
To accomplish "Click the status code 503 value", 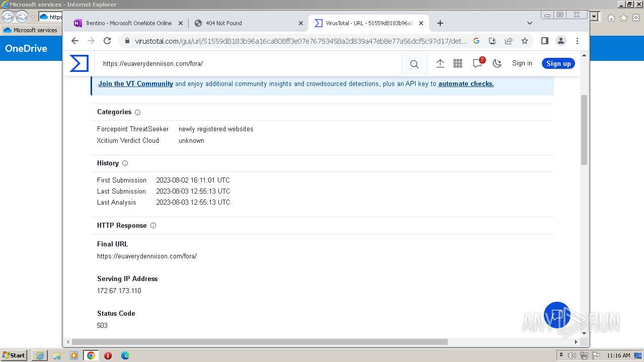I will (x=102, y=326).
